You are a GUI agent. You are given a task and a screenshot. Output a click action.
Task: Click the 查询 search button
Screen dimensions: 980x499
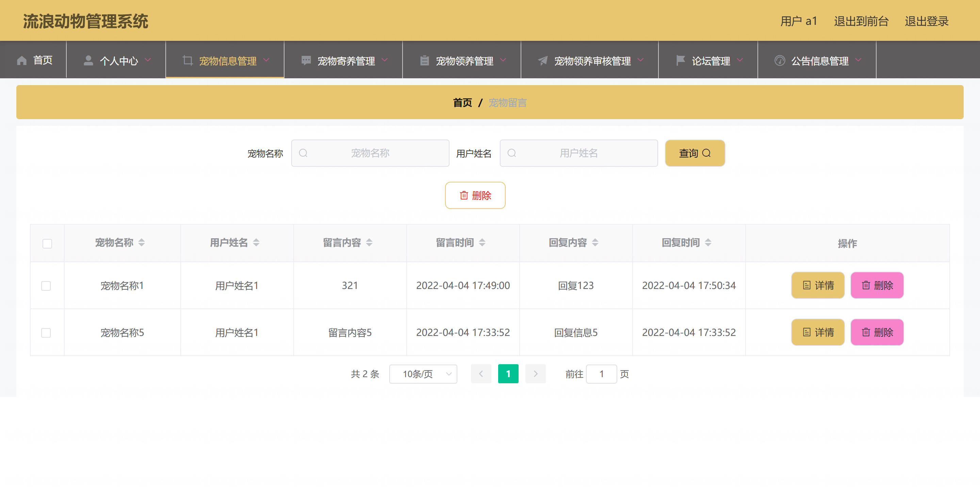coord(695,153)
